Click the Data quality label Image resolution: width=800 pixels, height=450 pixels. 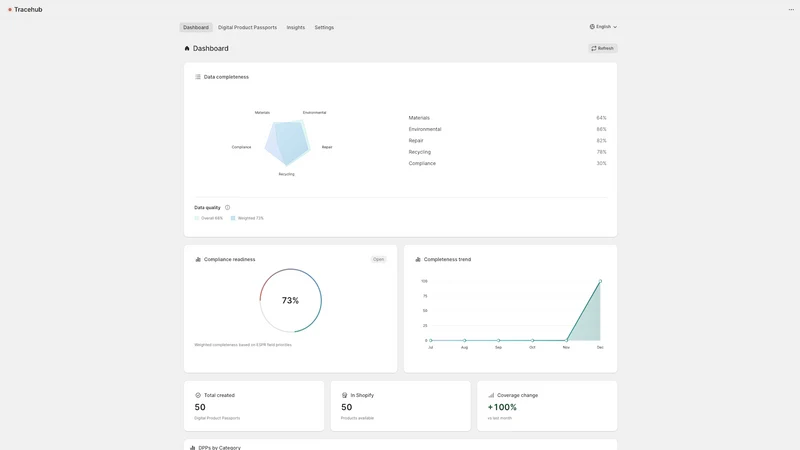(207, 208)
